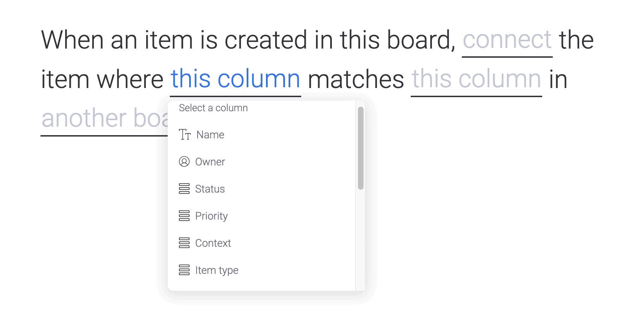
Task: Click the Tt icon in the dropdown list
Action: [x=185, y=134]
